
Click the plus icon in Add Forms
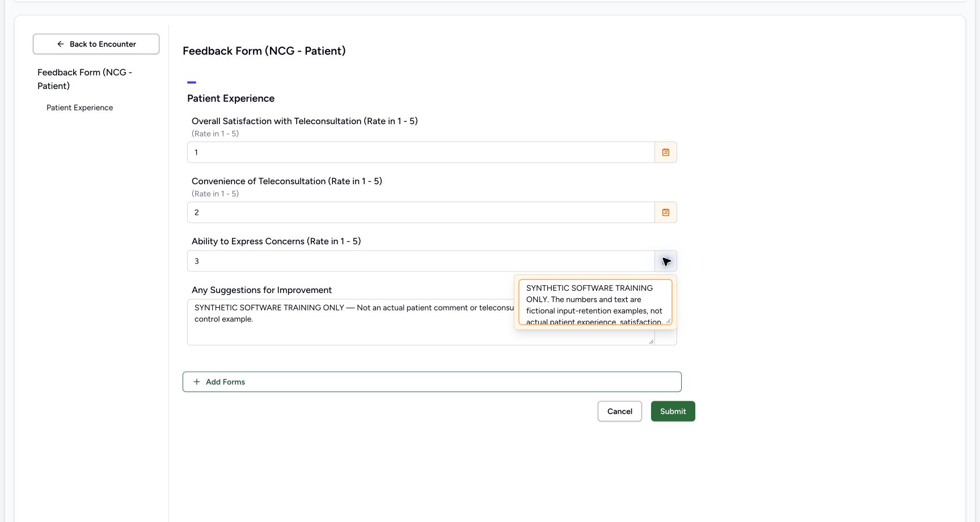197,382
